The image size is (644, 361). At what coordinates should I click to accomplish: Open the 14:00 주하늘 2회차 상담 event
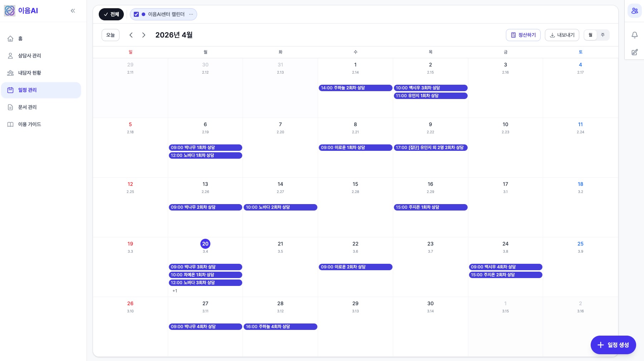pos(355,88)
